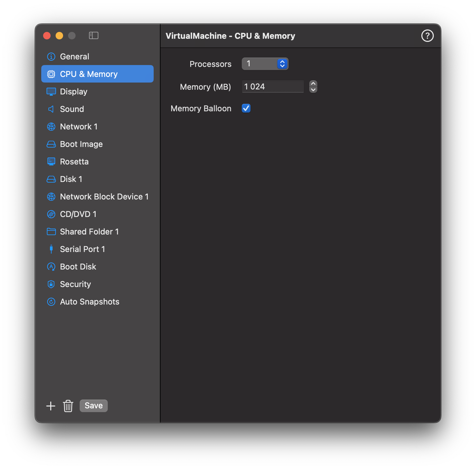
Task: Click the add device plus button
Action: (x=50, y=406)
